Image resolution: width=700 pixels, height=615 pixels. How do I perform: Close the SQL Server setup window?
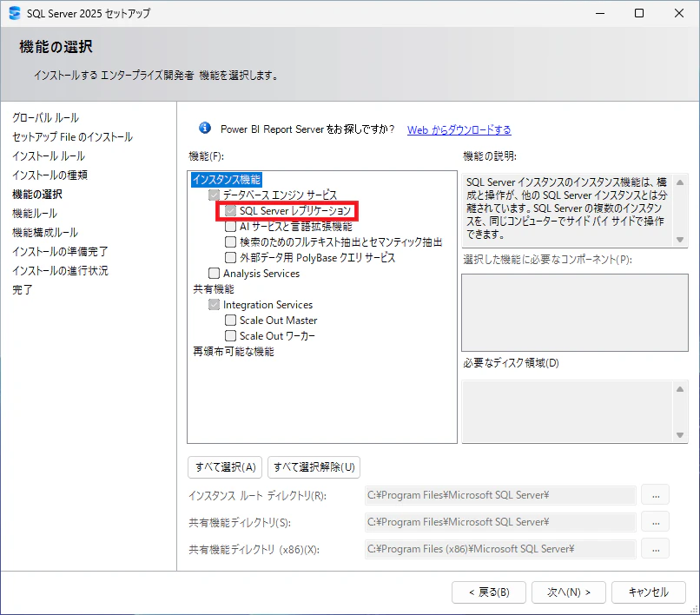[679, 13]
